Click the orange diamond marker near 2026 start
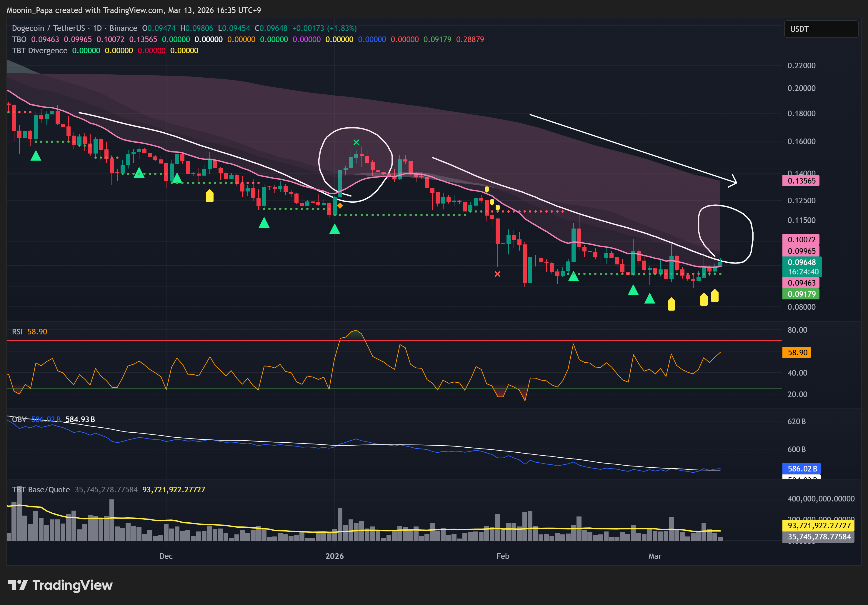This screenshot has height=605, width=868. point(340,206)
